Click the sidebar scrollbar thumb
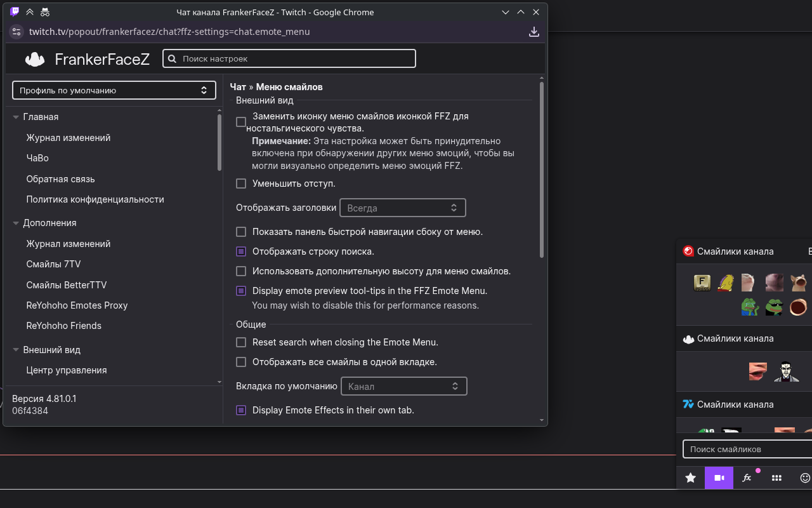Screen dimensions: 812x508 pyautogui.click(x=219, y=142)
